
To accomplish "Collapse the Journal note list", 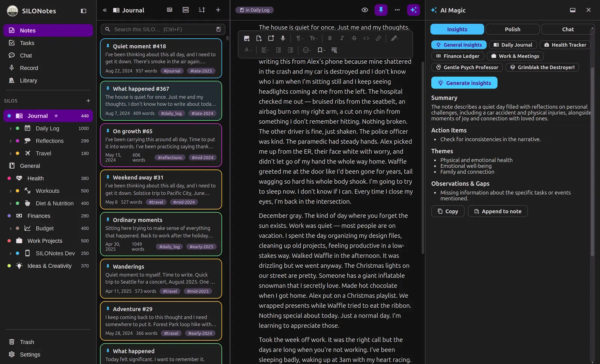I will tap(105, 10).
